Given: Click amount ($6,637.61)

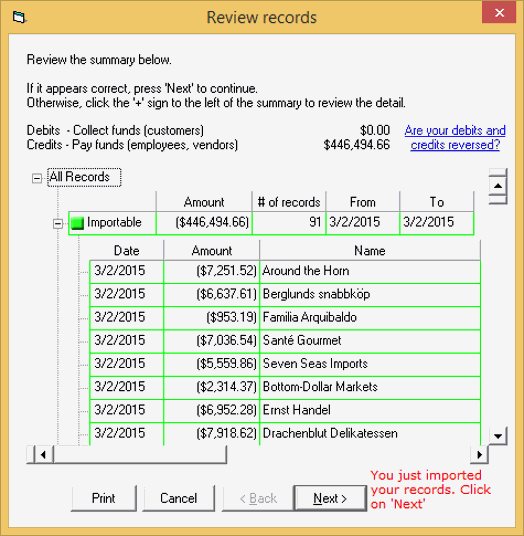Looking at the screenshot, I should click(x=212, y=295).
